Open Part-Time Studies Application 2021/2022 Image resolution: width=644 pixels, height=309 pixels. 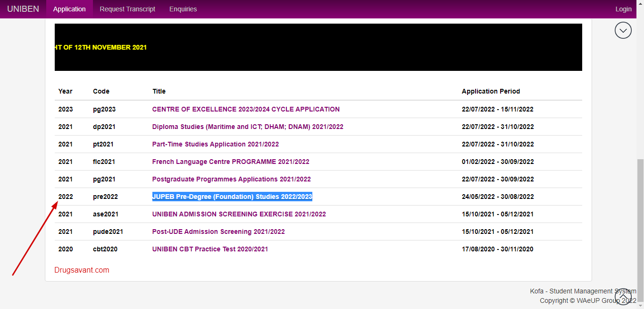216,144
